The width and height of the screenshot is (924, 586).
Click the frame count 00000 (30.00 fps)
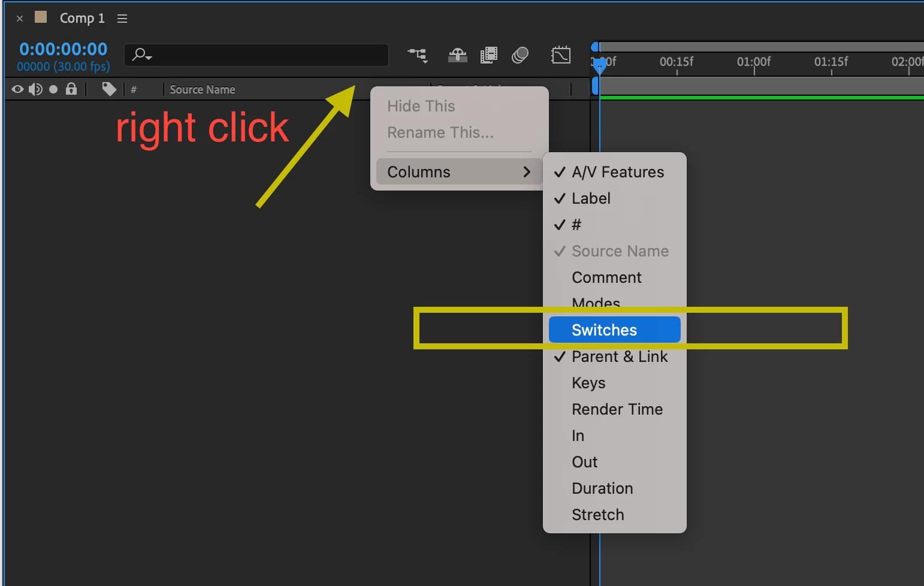tap(64, 67)
